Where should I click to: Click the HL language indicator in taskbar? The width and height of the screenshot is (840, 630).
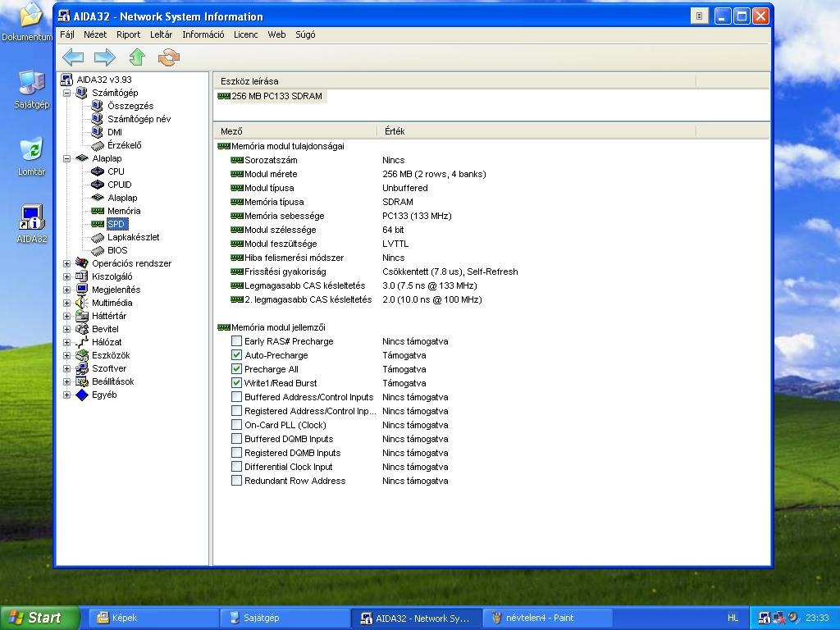[733, 618]
